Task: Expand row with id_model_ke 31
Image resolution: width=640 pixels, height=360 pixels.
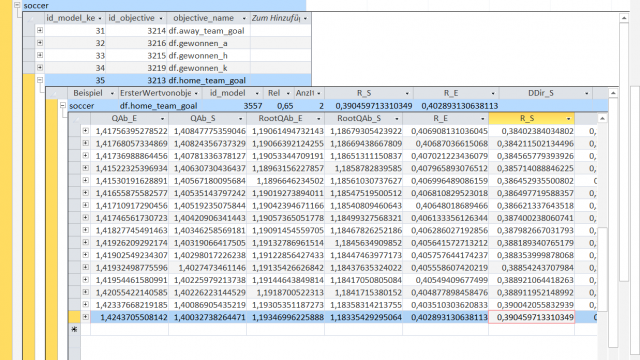Action: coord(40,30)
